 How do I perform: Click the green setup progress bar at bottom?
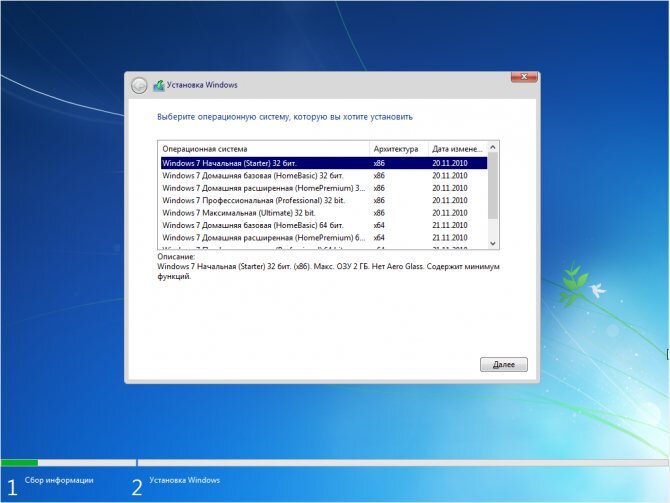[x=20, y=463]
